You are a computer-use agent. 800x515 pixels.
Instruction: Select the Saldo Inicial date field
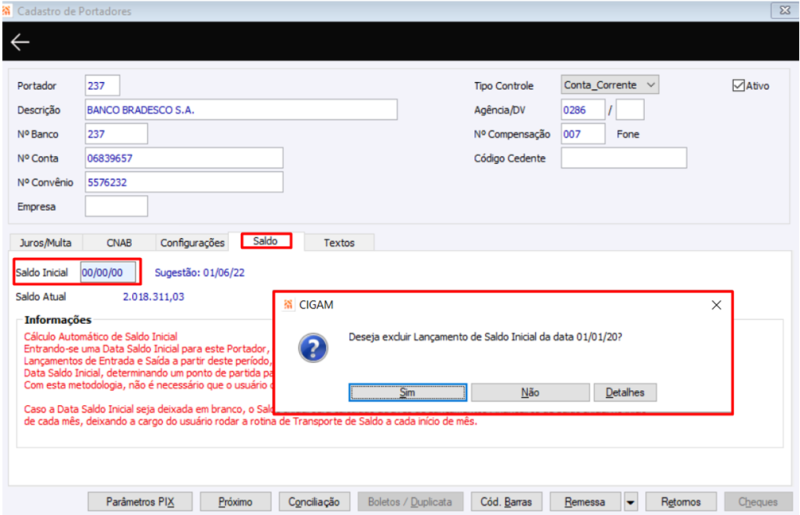click(x=108, y=272)
